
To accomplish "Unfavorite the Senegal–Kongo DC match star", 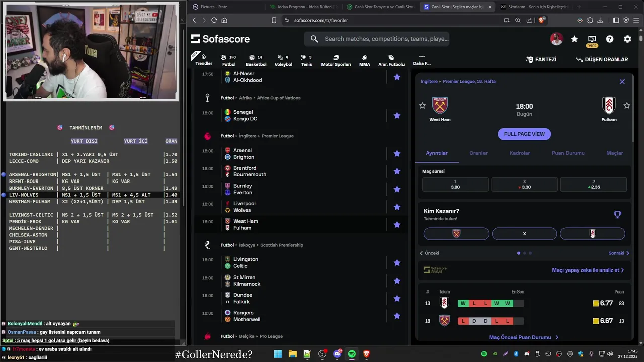I will pos(397,115).
